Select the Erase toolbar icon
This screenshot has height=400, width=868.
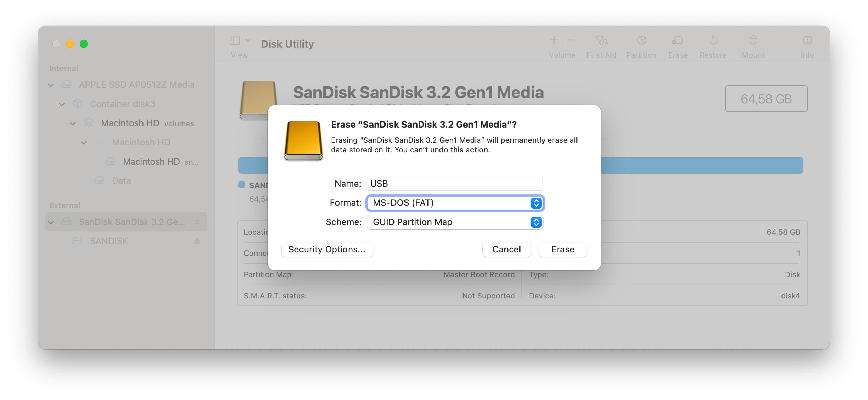click(x=678, y=45)
